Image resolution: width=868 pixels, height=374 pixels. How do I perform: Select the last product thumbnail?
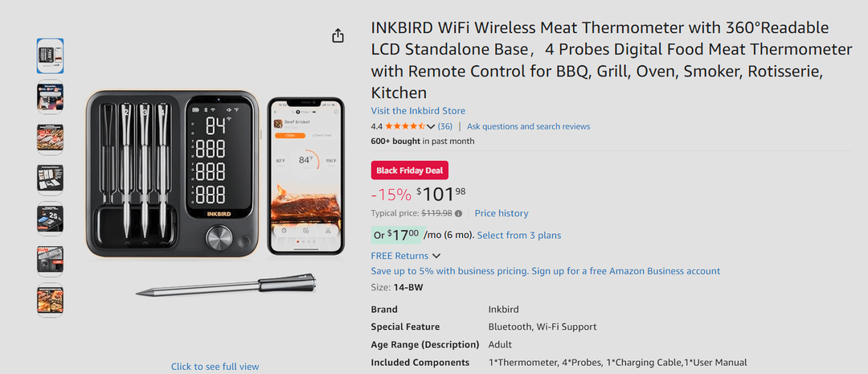tap(50, 300)
